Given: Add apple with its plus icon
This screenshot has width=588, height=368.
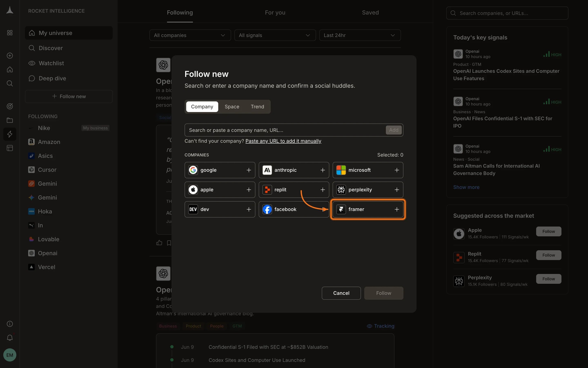Looking at the screenshot, I should coord(248,190).
